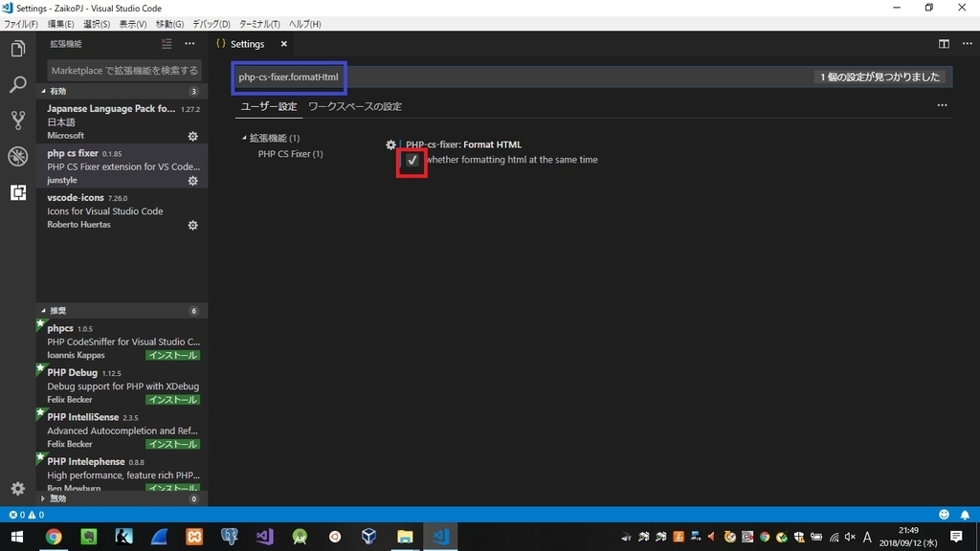Open the Explorer icon in activity bar

click(x=17, y=48)
